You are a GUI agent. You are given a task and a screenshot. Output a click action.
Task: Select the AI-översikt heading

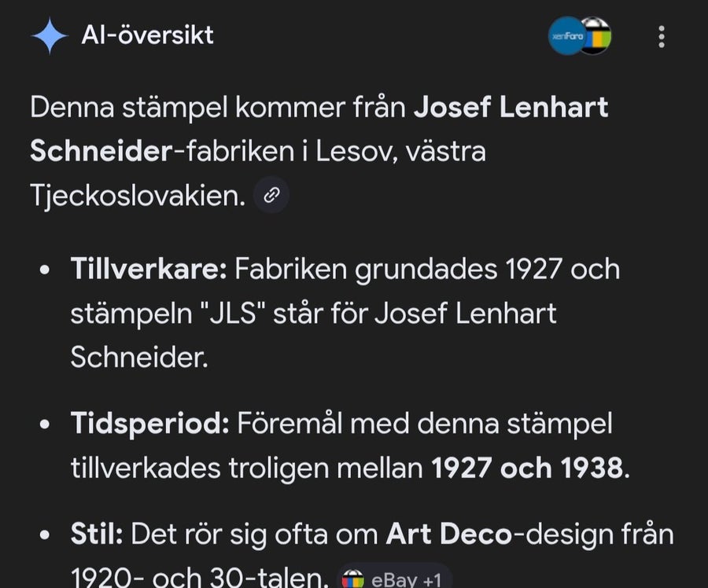tap(147, 35)
